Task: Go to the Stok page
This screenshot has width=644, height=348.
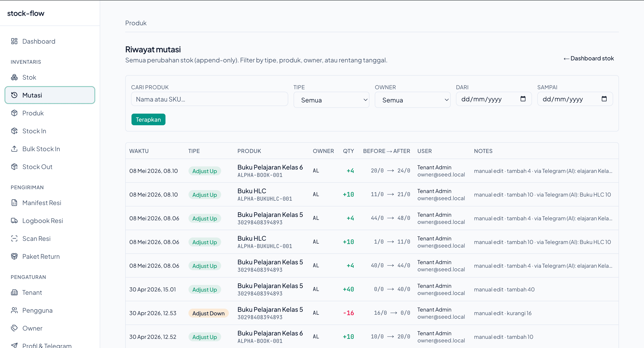Action: pyautogui.click(x=50, y=77)
